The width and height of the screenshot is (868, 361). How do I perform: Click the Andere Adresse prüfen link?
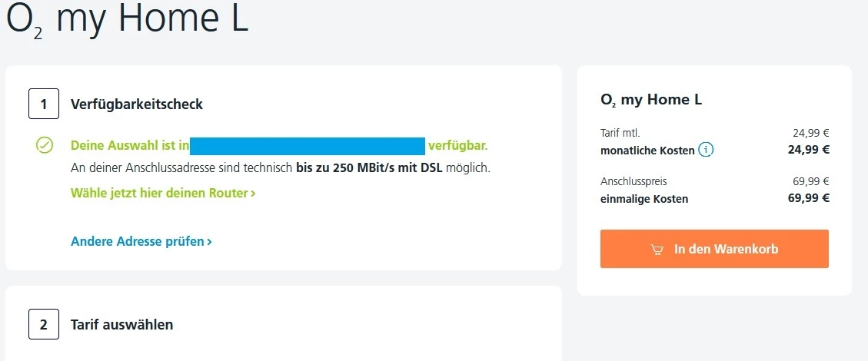(x=138, y=241)
